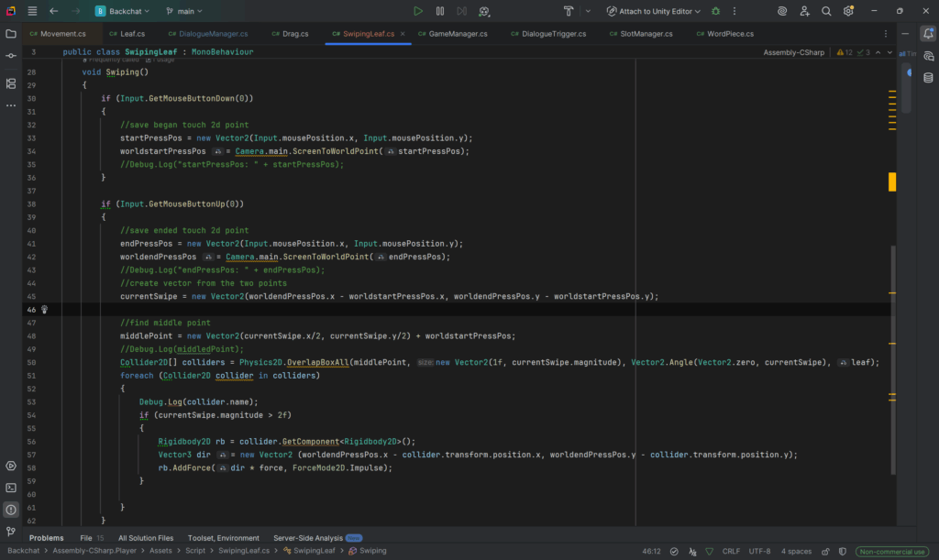Go to the next highlighted problem arrow
939x560 pixels.
(x=889, y=52)
